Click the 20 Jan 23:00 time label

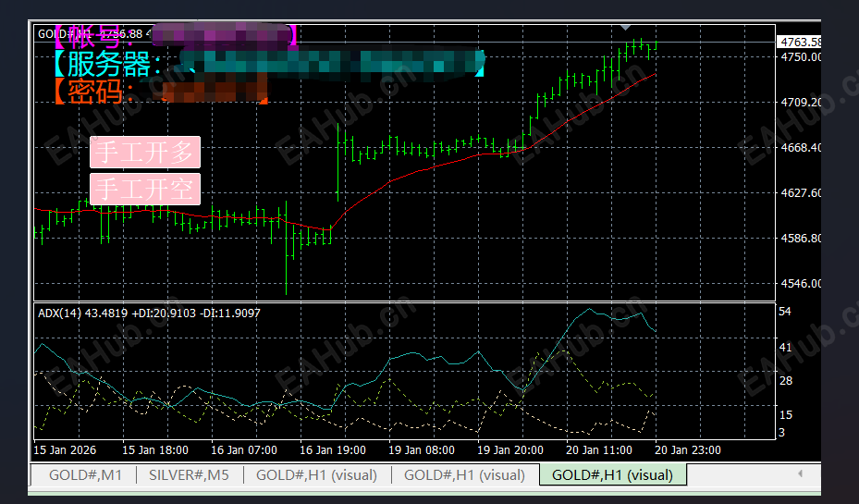688,450
